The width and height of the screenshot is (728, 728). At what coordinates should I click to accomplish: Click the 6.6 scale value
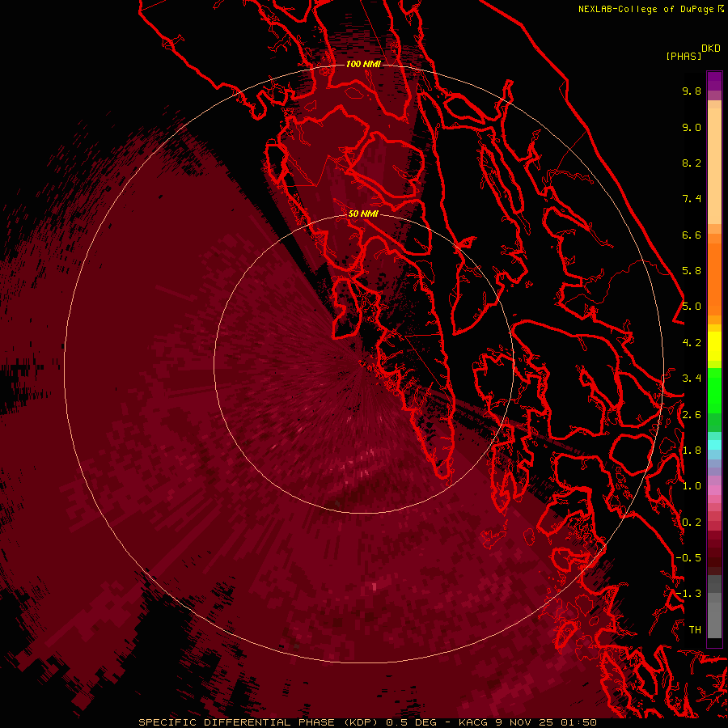(692, 235)
